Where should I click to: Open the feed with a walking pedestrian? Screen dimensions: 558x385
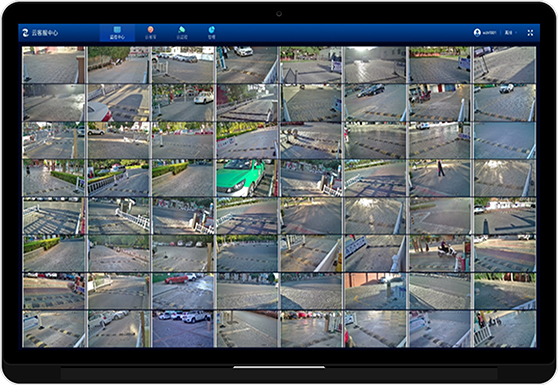point(440,178)
